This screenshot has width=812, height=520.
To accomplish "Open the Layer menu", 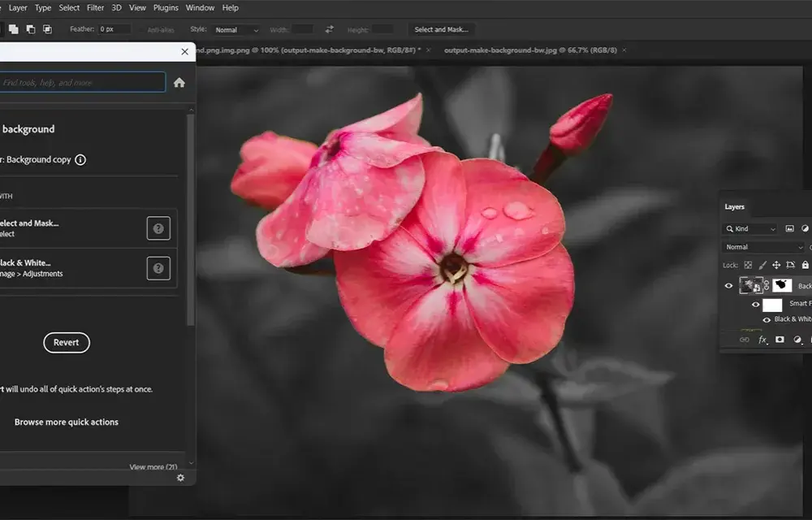I will tap(18, 8).
